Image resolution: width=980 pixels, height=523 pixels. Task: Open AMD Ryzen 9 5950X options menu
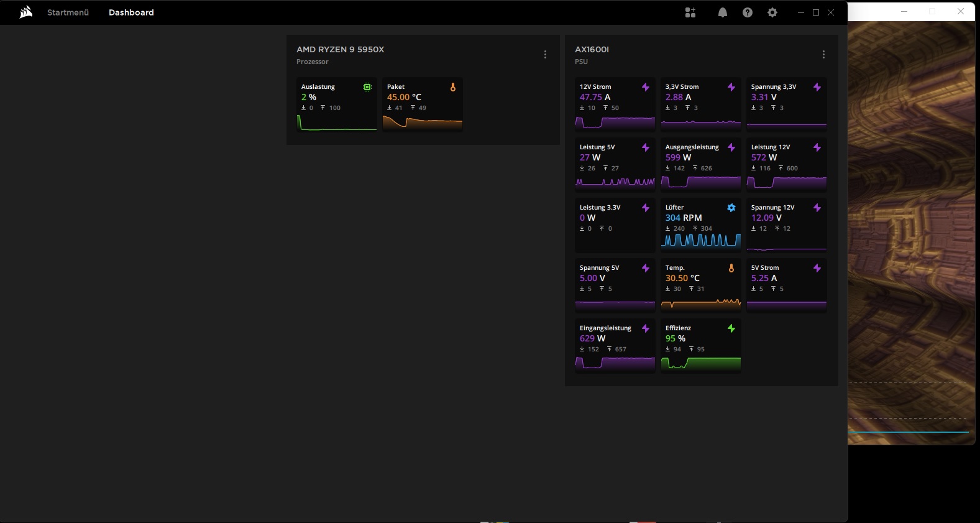pos(545,55)
